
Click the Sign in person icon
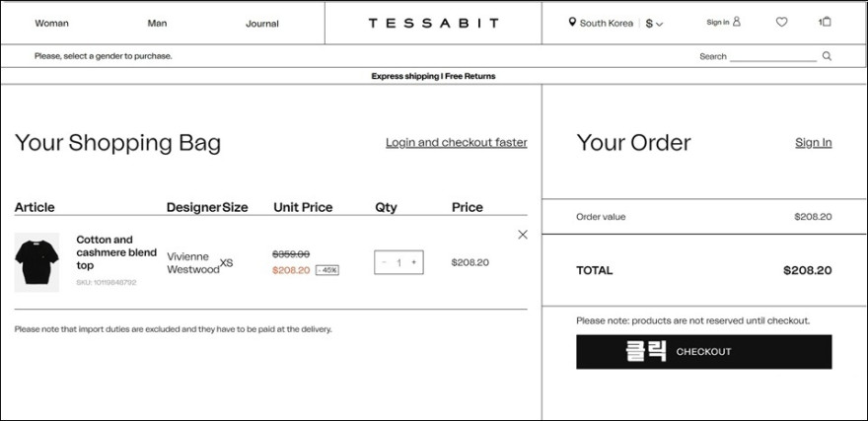(x=736, y=22)
